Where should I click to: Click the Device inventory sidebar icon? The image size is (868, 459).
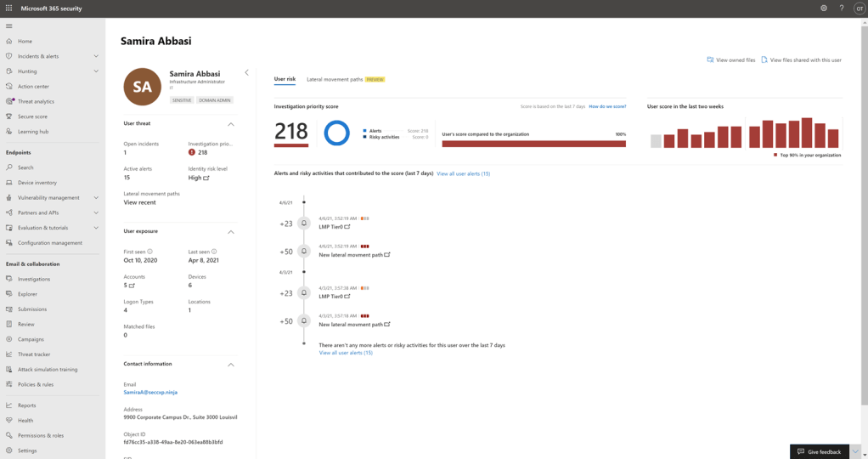tap(8, 183)
